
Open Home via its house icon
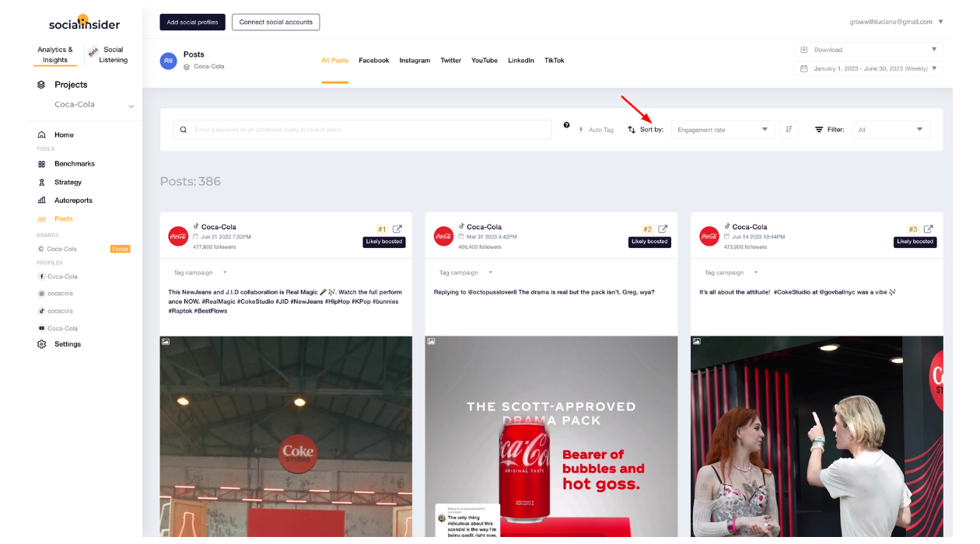tap(42, 134)
